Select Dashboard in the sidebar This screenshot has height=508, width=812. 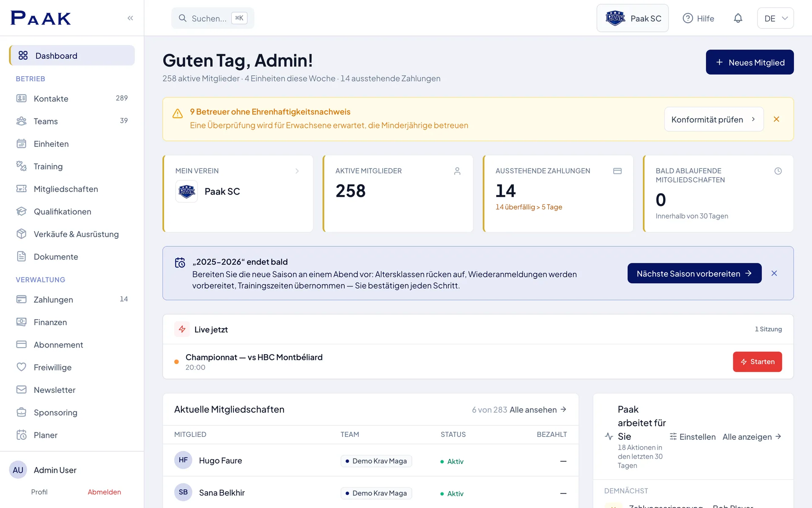pyautogui.click(x=72, y=55)
